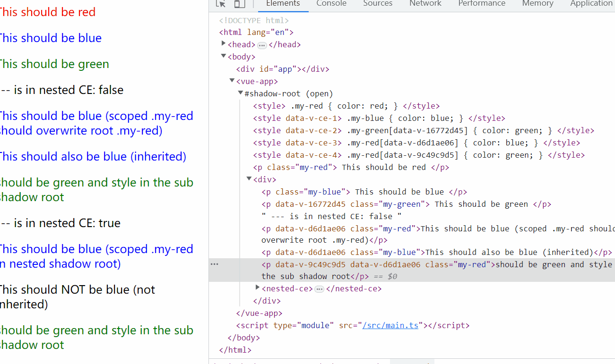Toggle the device toolbar emulation icon
This screenshot has height=364, width=615.
click(x=239, y=4)
